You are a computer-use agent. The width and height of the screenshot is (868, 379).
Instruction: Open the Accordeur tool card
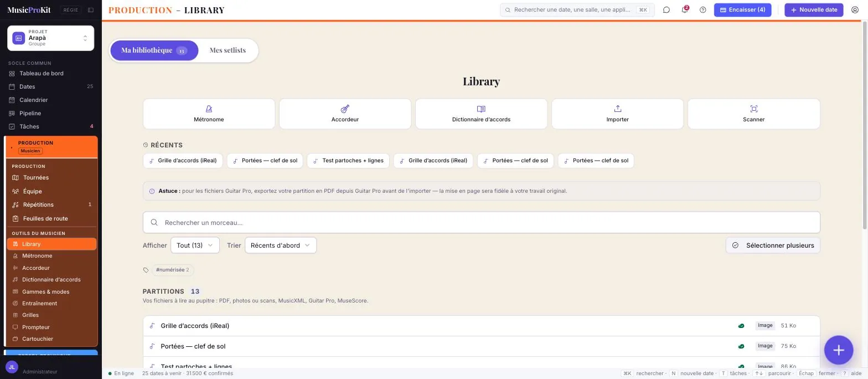tap(345, 114)
